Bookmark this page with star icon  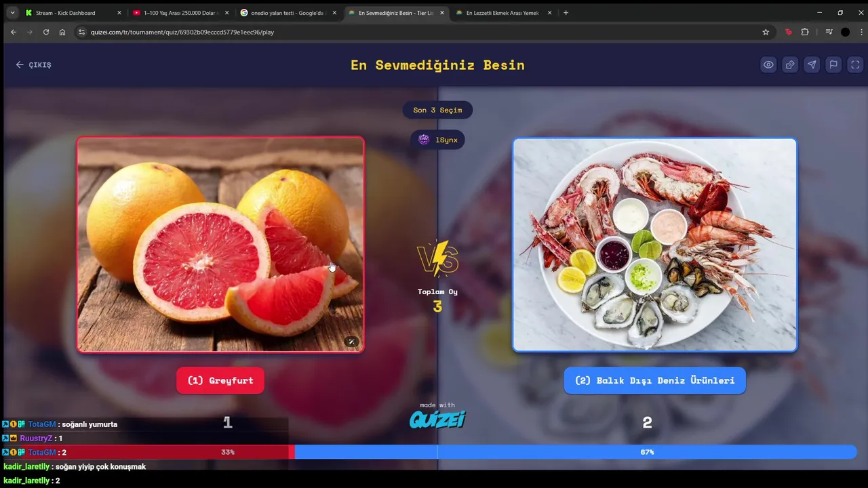point(766,32)
